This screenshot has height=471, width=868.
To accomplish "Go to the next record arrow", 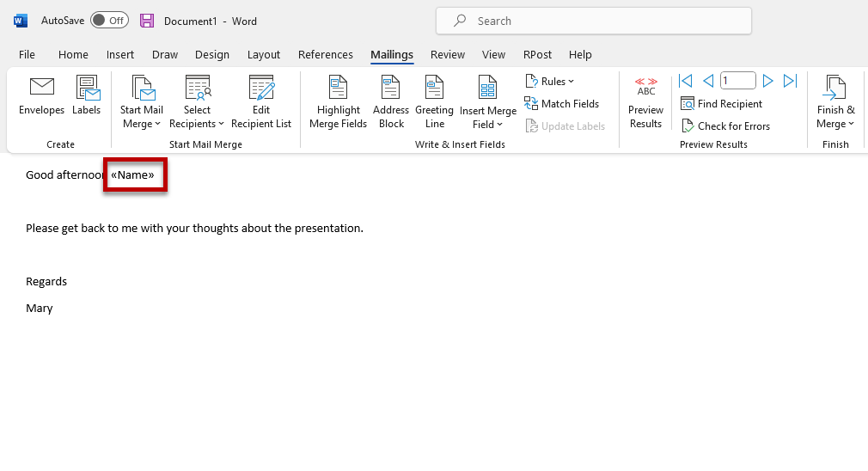I will (768, 81).
